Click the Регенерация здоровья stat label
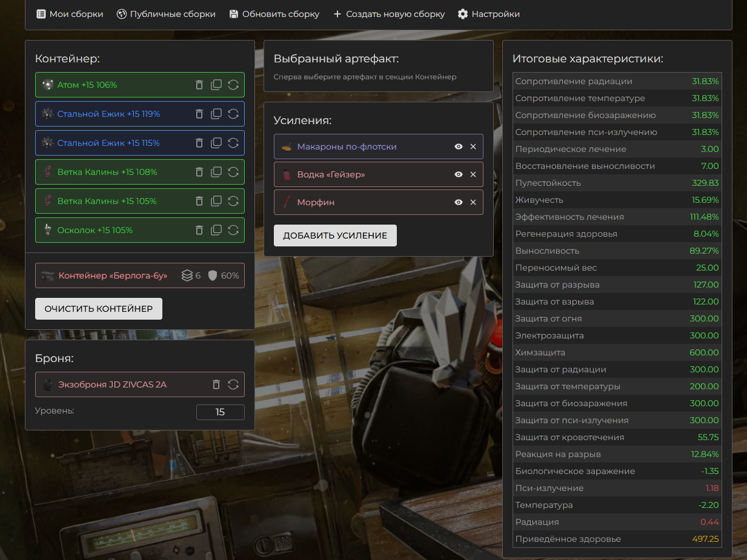The image size is (747, 560). [x=566, y=234]
